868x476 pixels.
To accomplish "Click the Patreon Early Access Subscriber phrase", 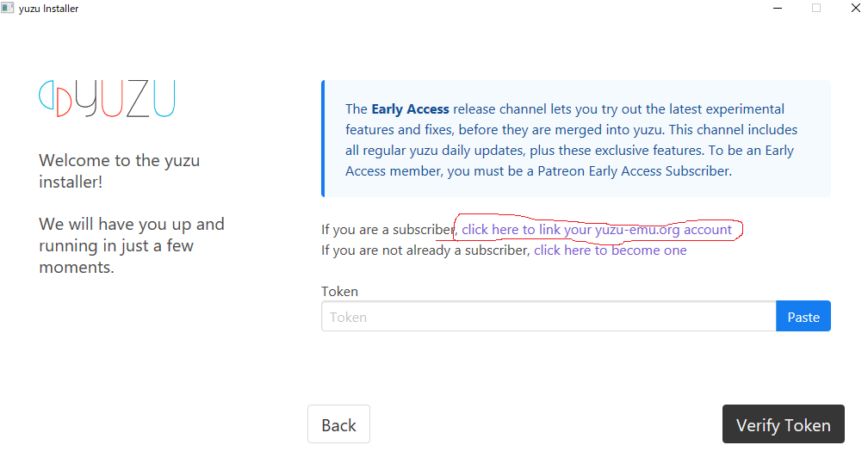I will point(634,170).
